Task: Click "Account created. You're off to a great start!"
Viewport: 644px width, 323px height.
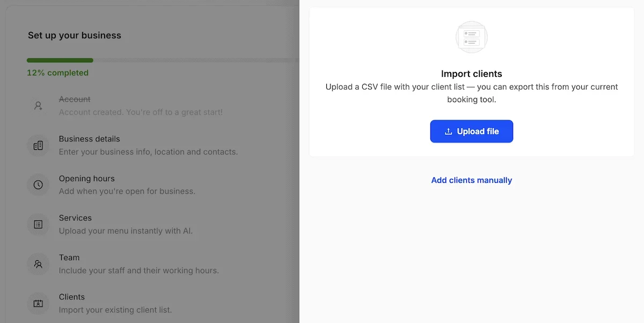Action: [141, 112]
